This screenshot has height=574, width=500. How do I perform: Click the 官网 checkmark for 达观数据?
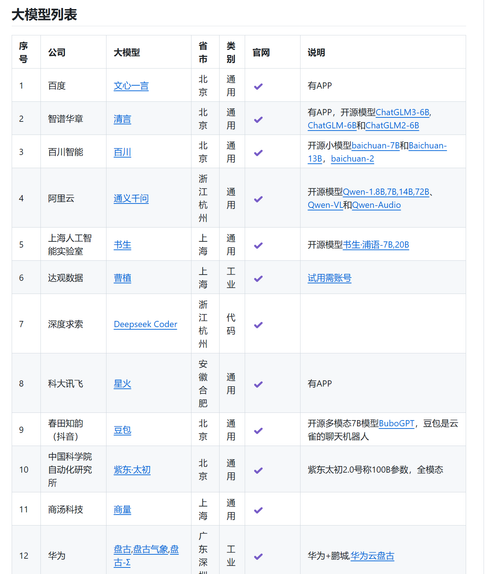coord(258,279)
